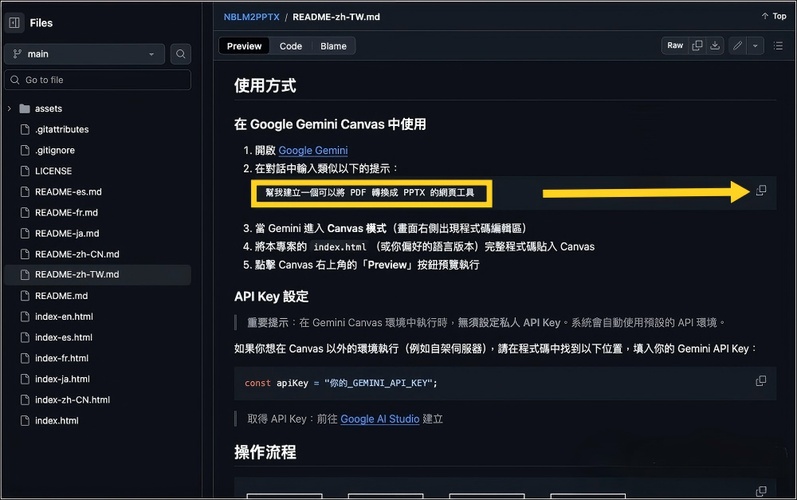The image size is (797, 500).
Task: View the Raw file
Action: click(x=675, y=46)
